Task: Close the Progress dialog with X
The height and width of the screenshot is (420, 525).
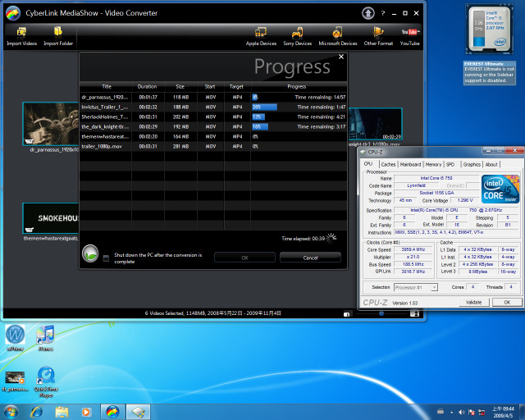Action: point(341,57)
